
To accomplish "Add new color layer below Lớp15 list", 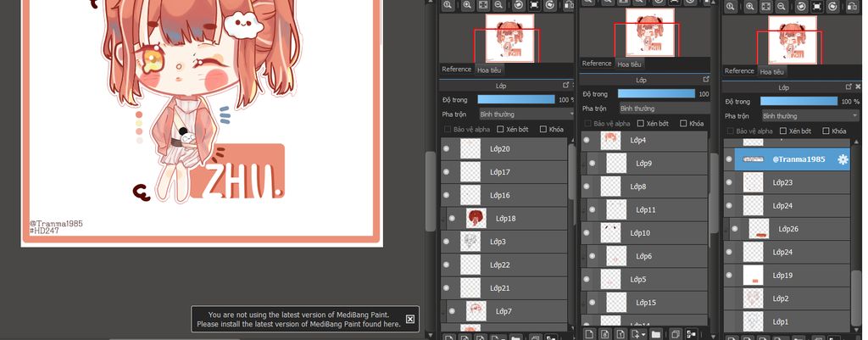I will (589, 334).
